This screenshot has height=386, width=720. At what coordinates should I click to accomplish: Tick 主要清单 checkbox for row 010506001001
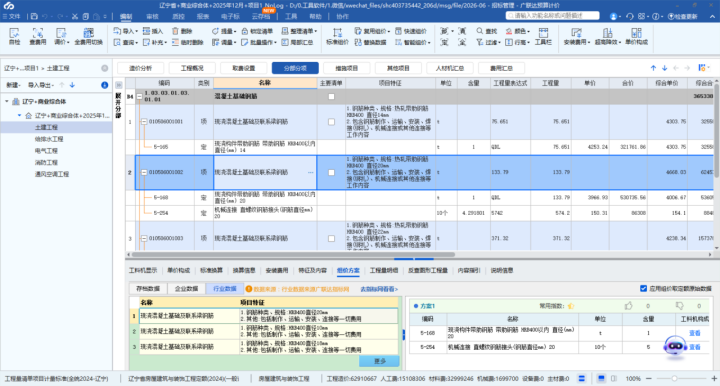pos(332,122)
